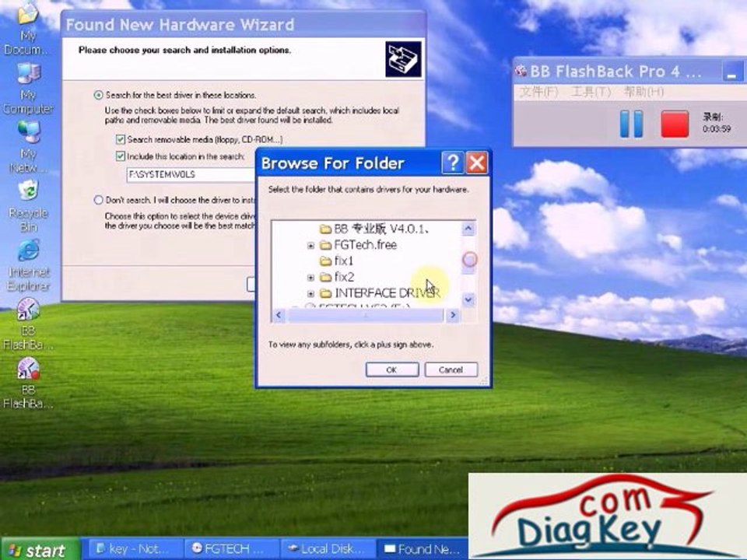Select the FGTech.free folder
The height and width of the screenshot is (560, 747).
pyautogui.click(x=359, y=245)
